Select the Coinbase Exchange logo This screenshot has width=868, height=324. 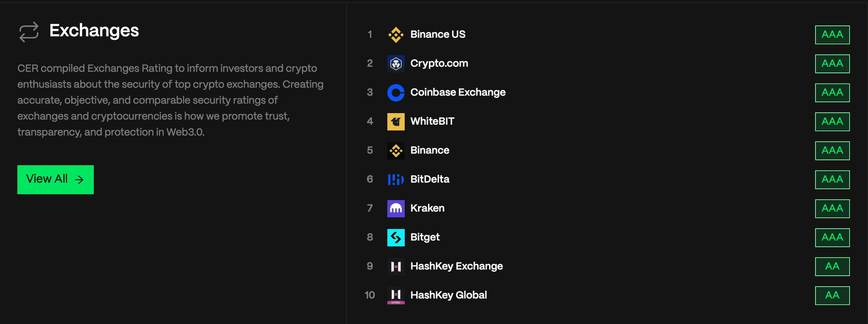pos(395,92)
